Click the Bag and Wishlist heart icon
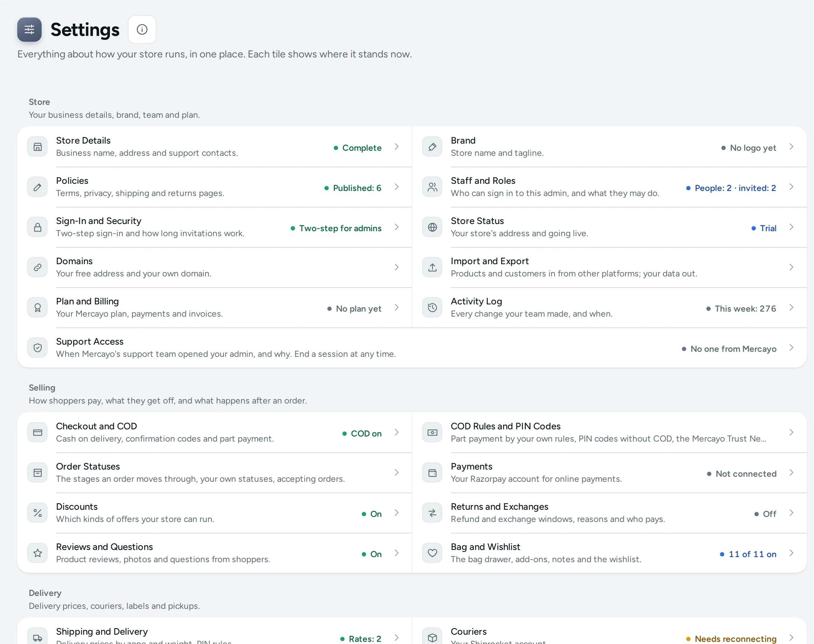This screenshot has width=814, height=644. pos(432,553)
